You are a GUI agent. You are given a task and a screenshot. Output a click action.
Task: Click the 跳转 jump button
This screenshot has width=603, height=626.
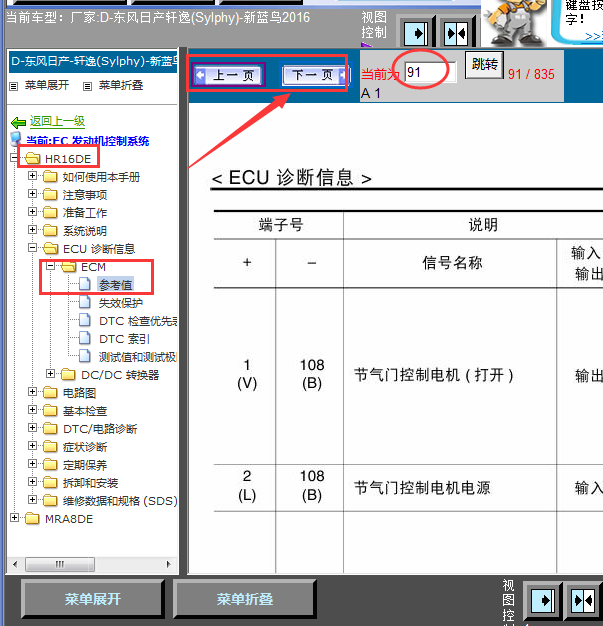(x=484, y=64)
